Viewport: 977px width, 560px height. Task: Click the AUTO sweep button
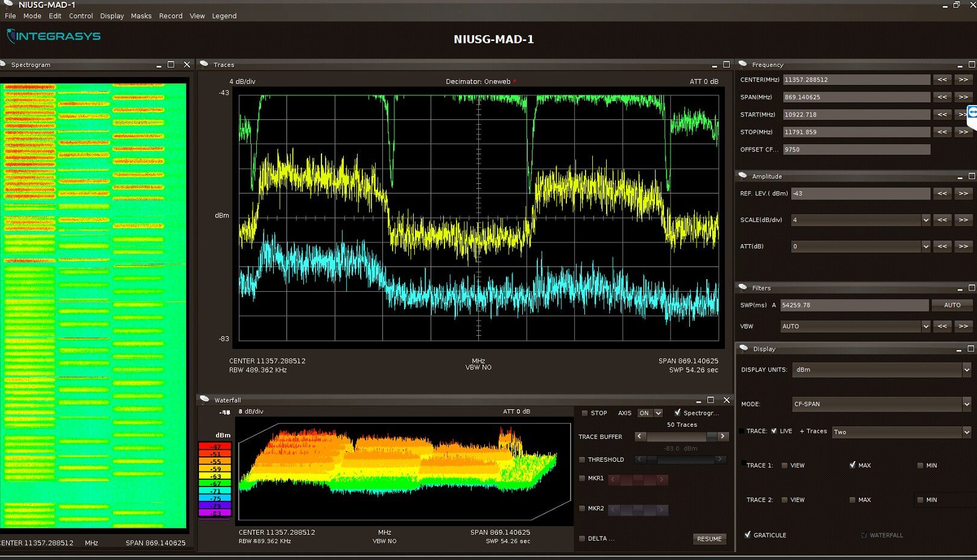[x=952, y=305]
